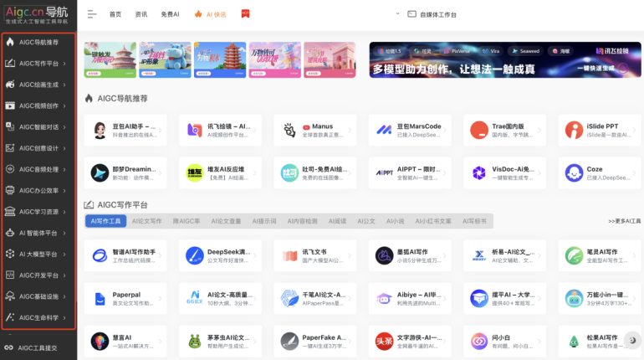Open the 豆包MarsCode card
The height and width of the screenshot is (360, 644).
410,131
